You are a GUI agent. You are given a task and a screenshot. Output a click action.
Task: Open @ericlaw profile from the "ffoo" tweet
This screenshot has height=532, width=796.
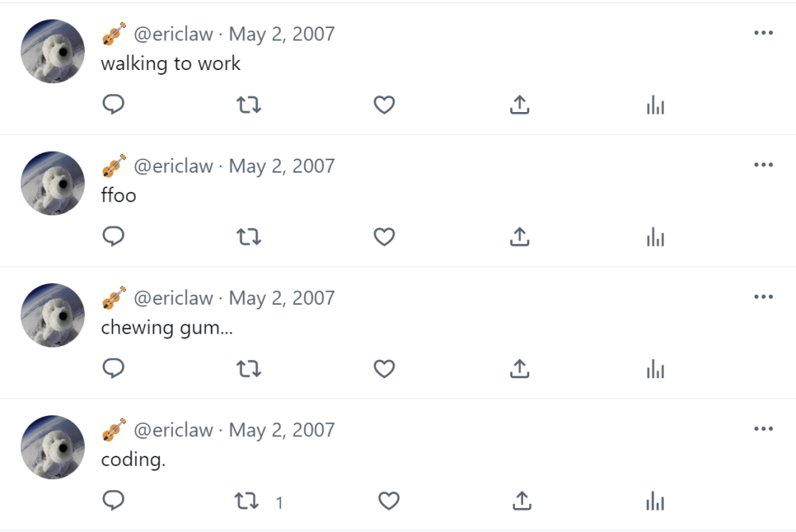pyautogui.click(x=174, y=166)
